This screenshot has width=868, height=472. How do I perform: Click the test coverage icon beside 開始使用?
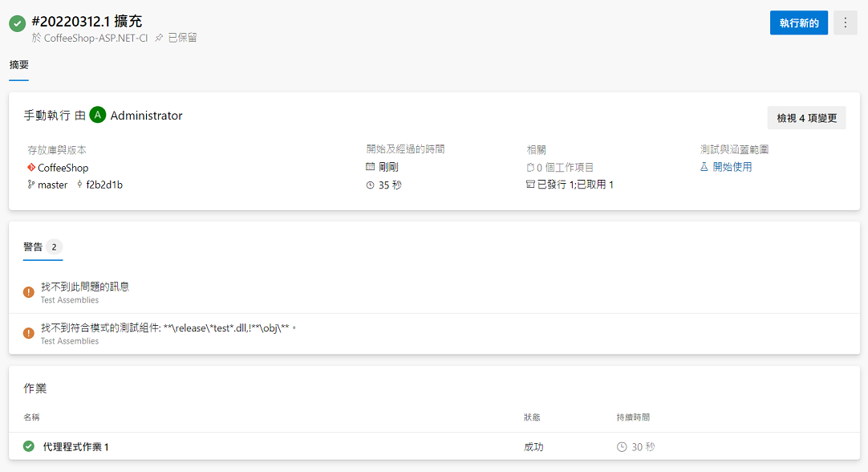704,165
